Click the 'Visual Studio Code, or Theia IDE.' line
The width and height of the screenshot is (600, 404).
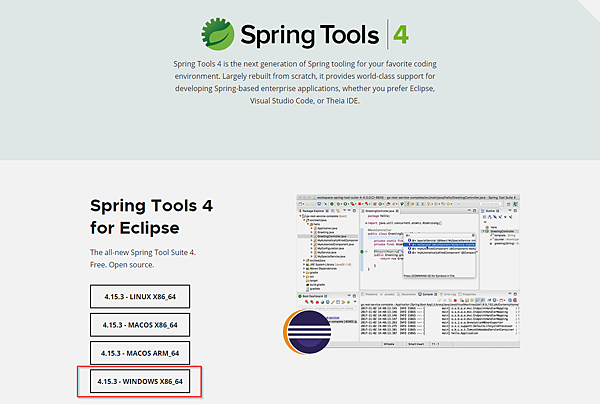point(305,101)
